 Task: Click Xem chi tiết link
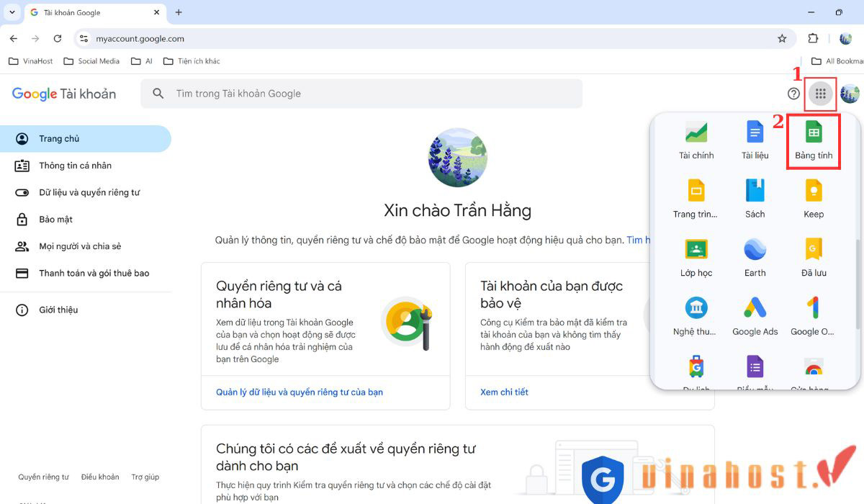[504, 392]
